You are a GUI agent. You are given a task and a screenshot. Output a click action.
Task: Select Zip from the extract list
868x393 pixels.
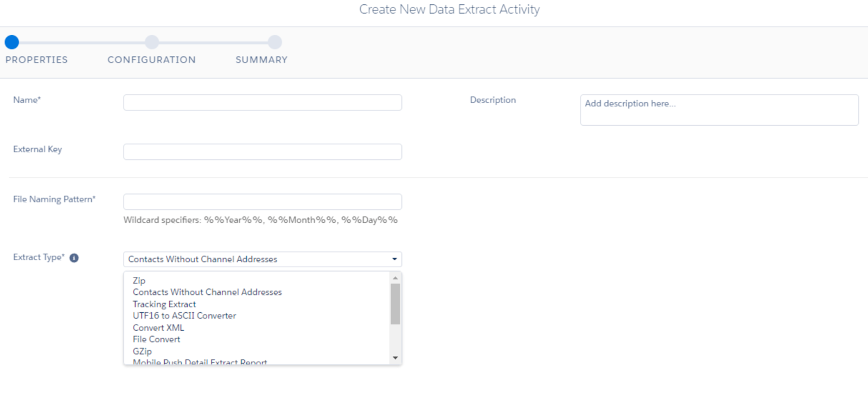[139, 281]
